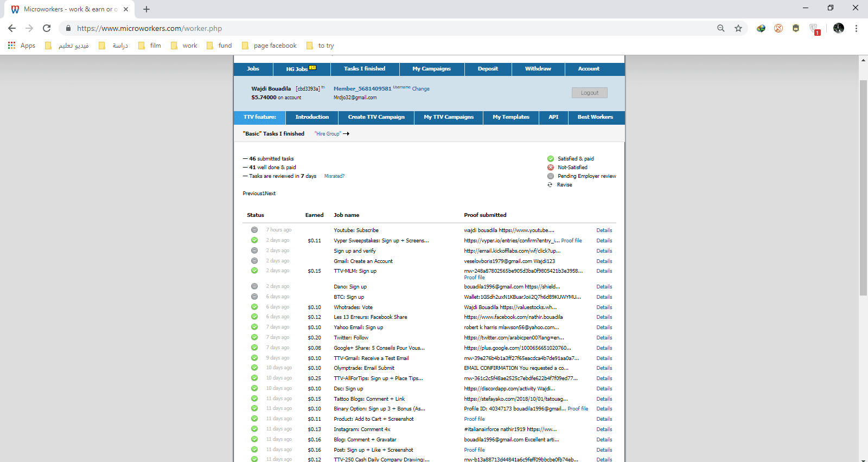Viewport: 868px width, 462px height.
Task: Open the Jobs menu tab
Action: coord(253,69)
